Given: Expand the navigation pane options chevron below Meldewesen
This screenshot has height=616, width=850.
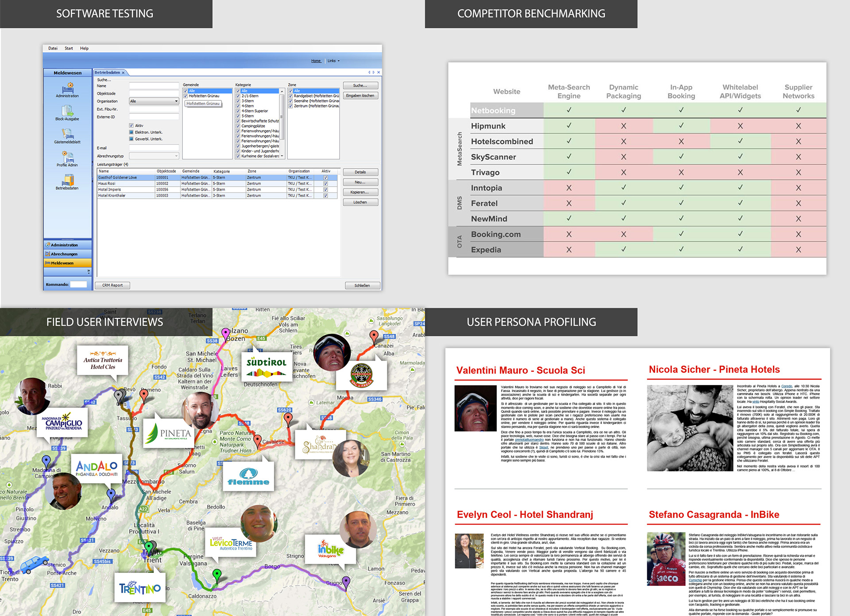Looking at the screenshot, I should tap(89, 271).
